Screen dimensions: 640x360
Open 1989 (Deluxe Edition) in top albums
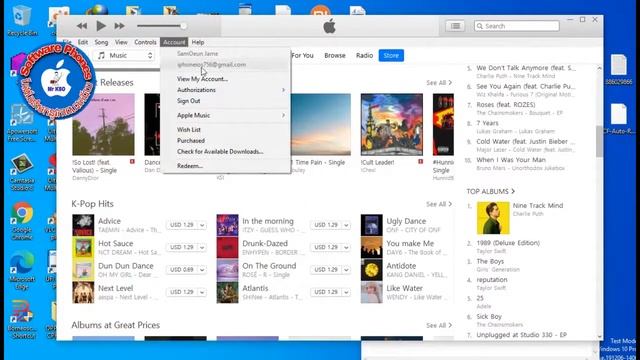tap(508, 243)
